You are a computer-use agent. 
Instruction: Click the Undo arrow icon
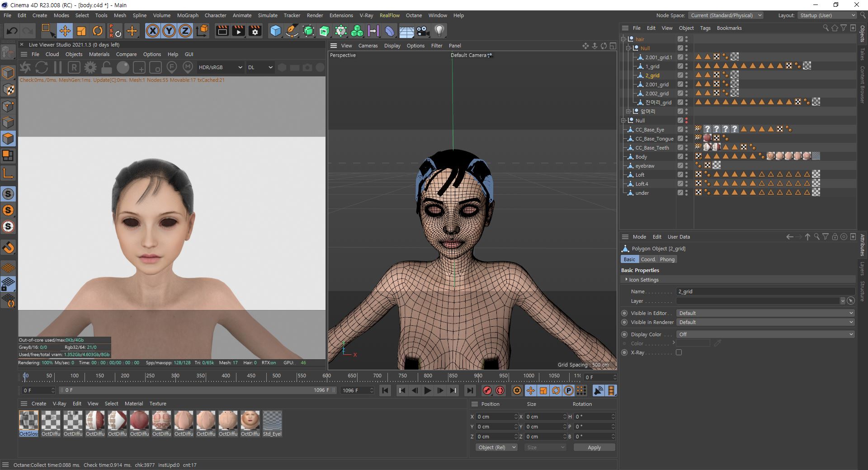pos(12,31)
